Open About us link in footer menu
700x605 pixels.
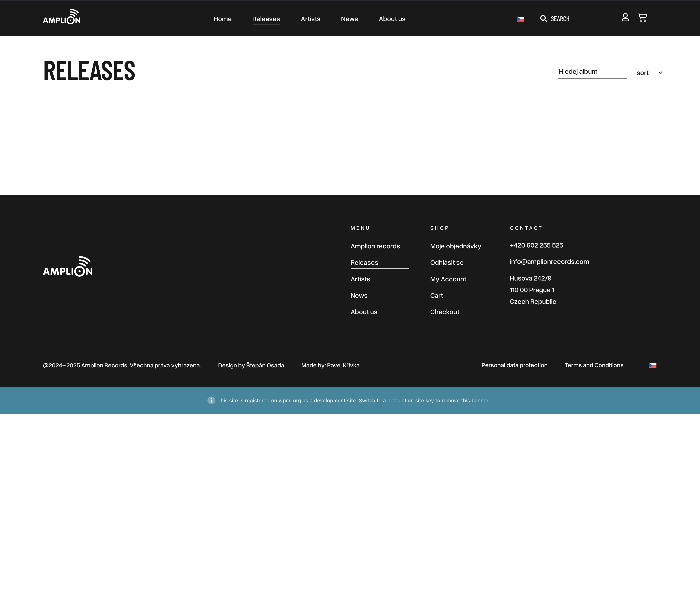pyautogui.click(x=364, y=312)
